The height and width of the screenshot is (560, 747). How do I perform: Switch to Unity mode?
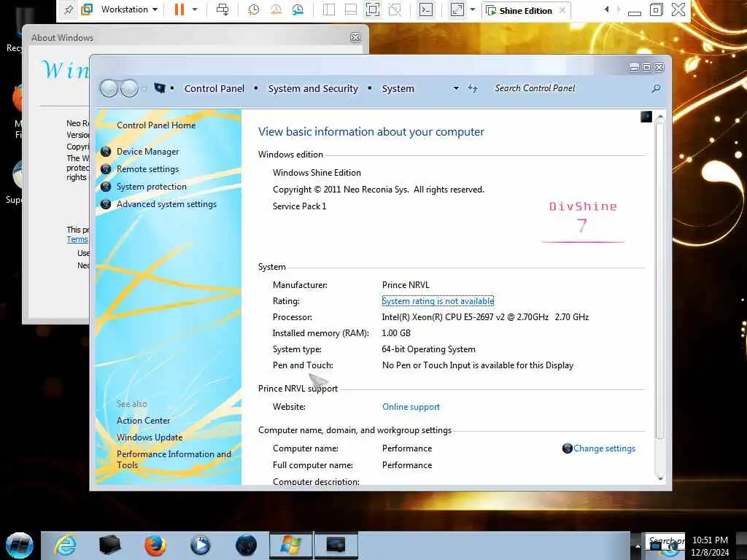point(395,9)
